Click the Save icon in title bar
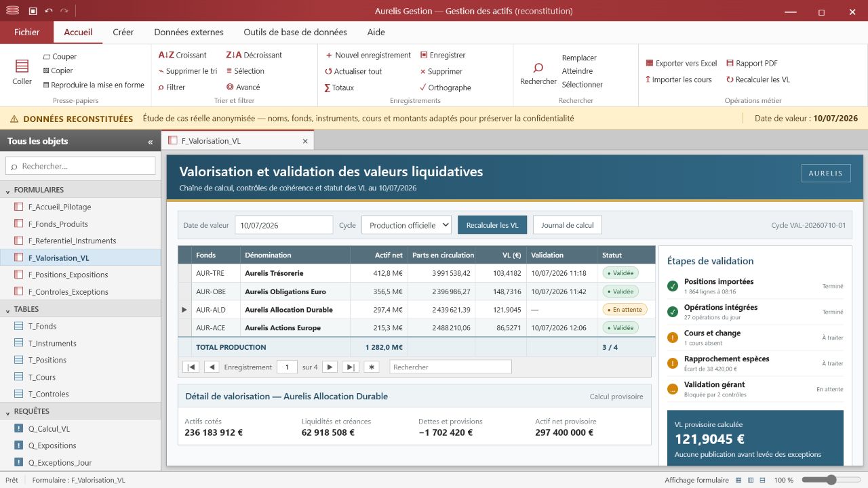This screenshot has width=868, height=488. pos(33,11)
